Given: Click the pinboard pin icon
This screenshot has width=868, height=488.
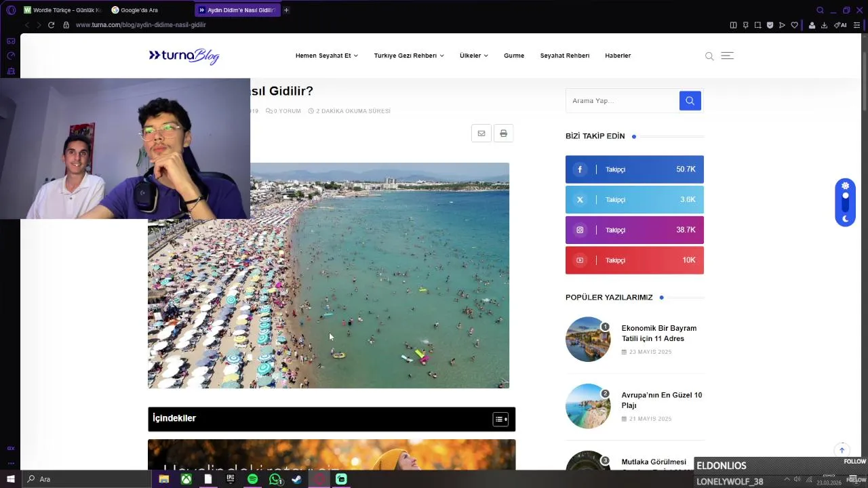Looking at the screenshot, I should click(x=745, y=25).
